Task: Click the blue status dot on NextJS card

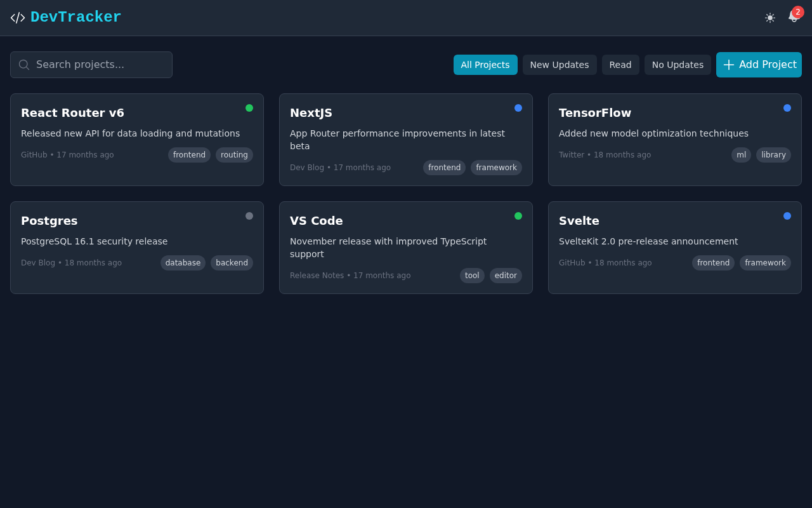Action: pos(518,108)
